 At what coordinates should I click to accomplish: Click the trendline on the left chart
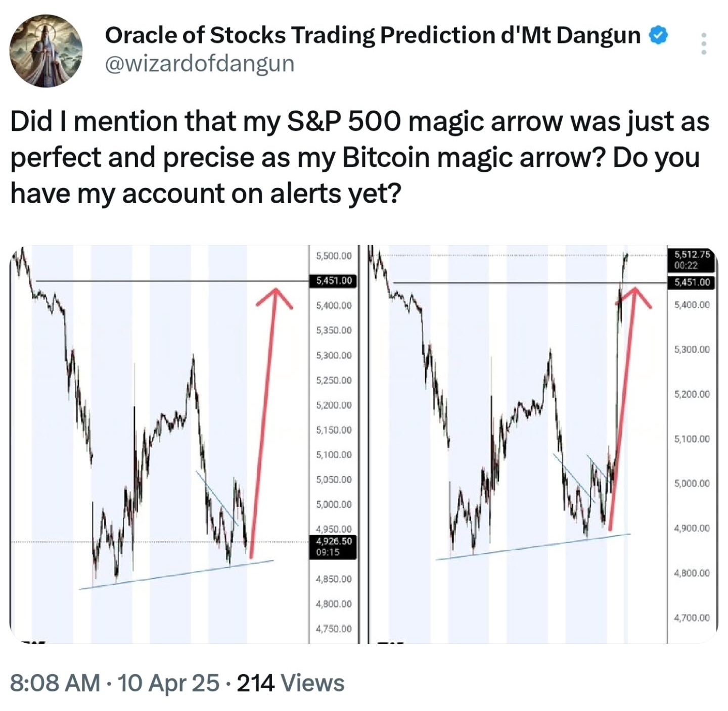point(177,576)
